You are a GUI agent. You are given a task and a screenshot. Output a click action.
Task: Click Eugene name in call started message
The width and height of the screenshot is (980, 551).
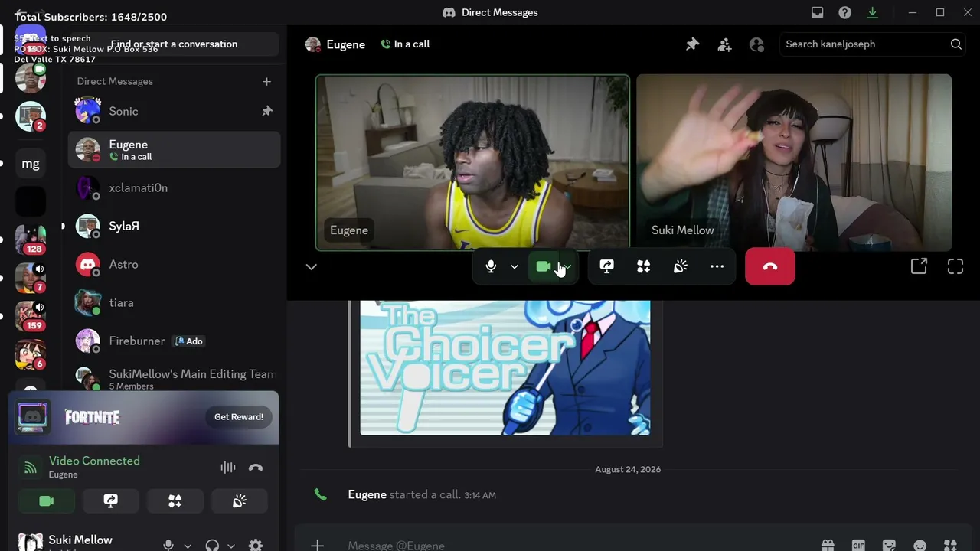pyautogui.click(x=367, y=494)
